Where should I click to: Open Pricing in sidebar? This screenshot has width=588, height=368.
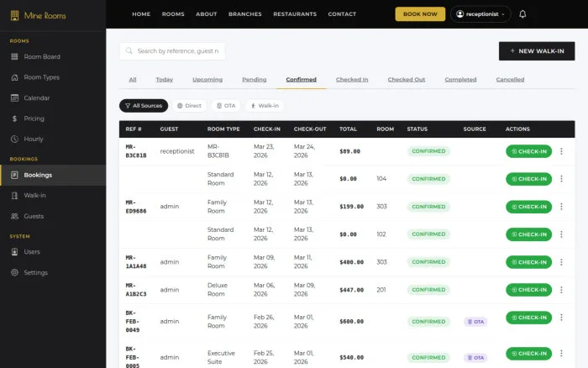(x=53, y=118)
